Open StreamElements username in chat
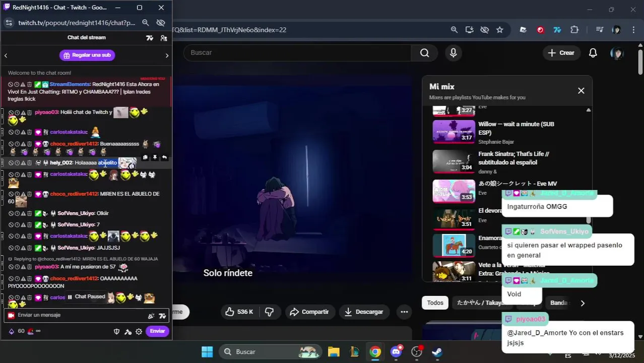Image resolution: width=644 pixels, height=363 pixels. [70, 84]
